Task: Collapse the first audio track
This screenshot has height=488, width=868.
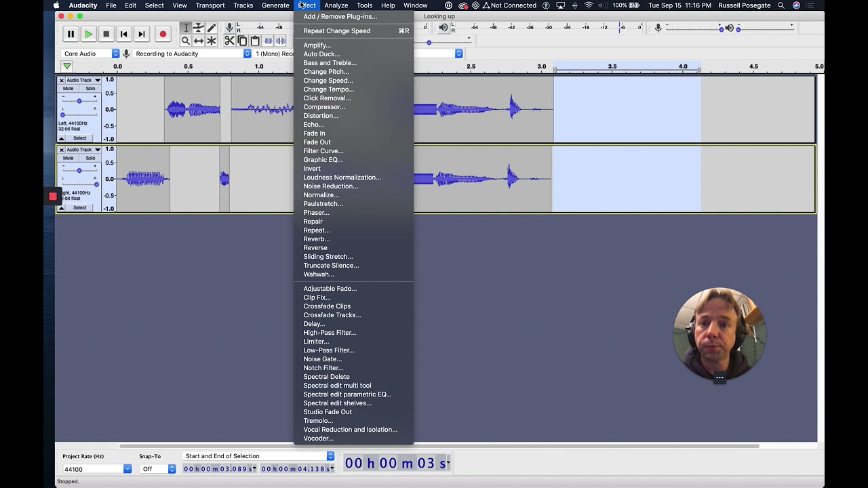Action: pos(62,138)
